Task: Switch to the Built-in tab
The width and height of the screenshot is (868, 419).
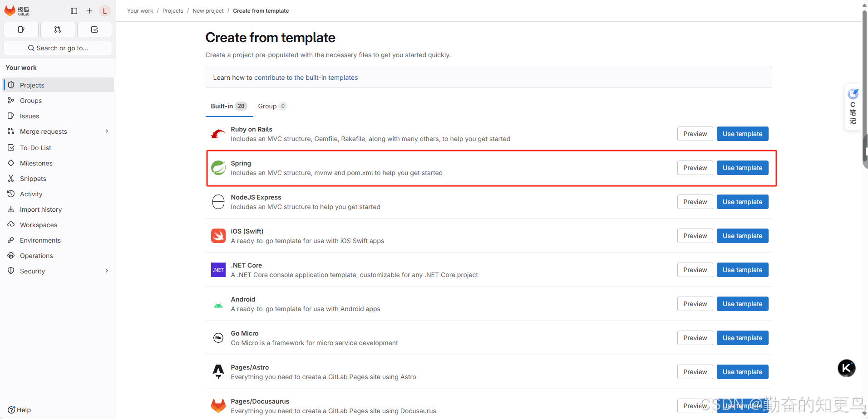Action: 229,106
